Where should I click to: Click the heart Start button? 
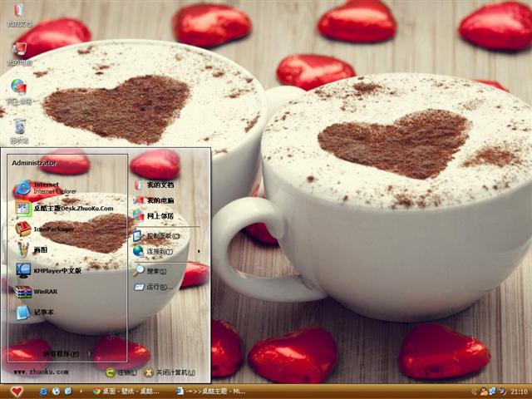pyautogui.click(x=17, y=392)
